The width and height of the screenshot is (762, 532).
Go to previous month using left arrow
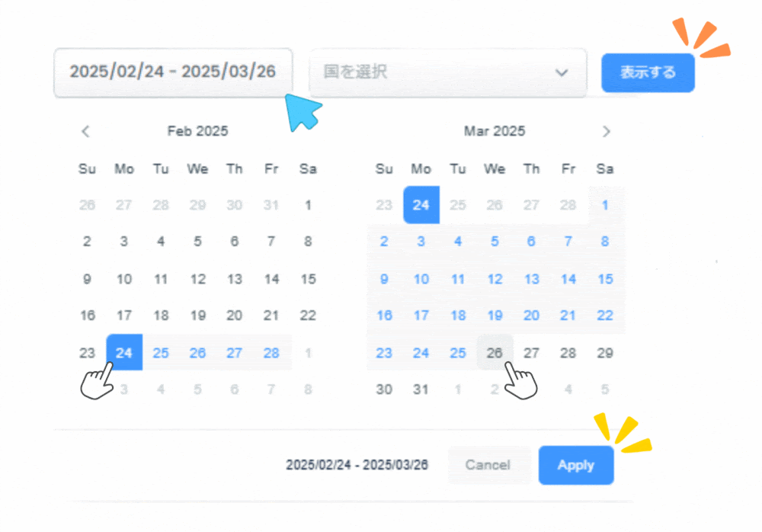pos(85,131)
